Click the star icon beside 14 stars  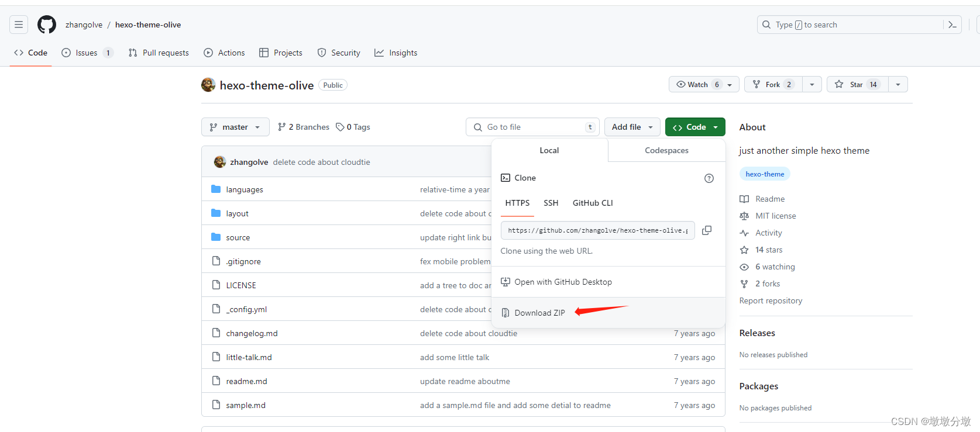(744, 250)
